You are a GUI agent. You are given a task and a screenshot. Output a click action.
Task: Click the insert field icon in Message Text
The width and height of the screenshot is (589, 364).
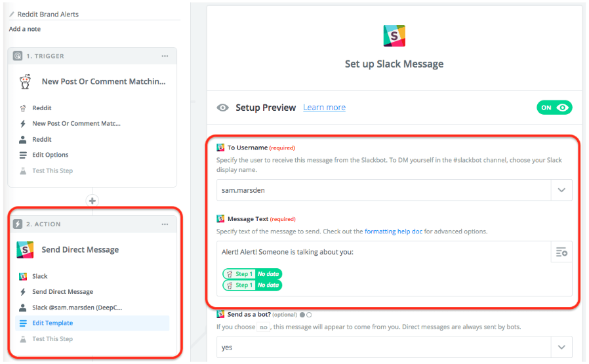[x=561, y=252]
